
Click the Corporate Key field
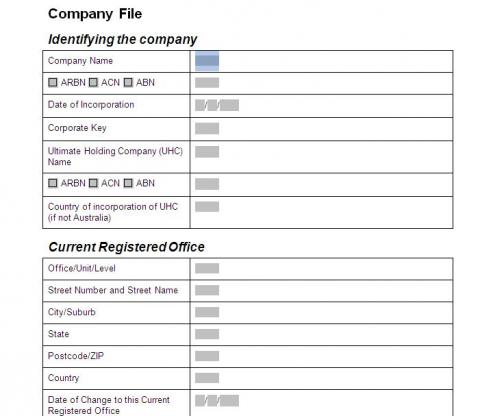207,128
